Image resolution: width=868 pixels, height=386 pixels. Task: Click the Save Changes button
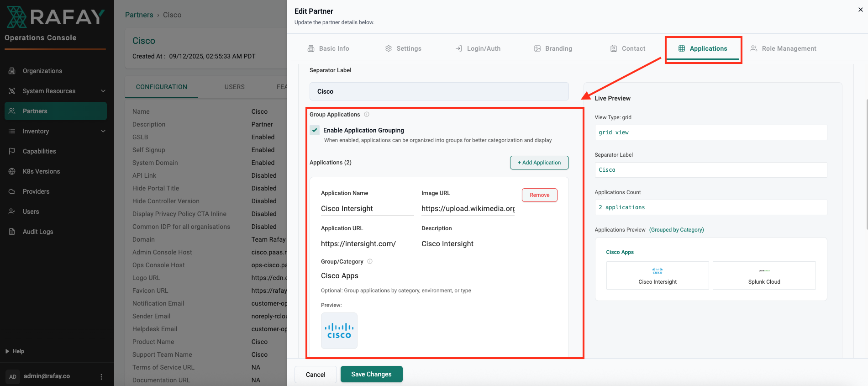coord(371,374)
